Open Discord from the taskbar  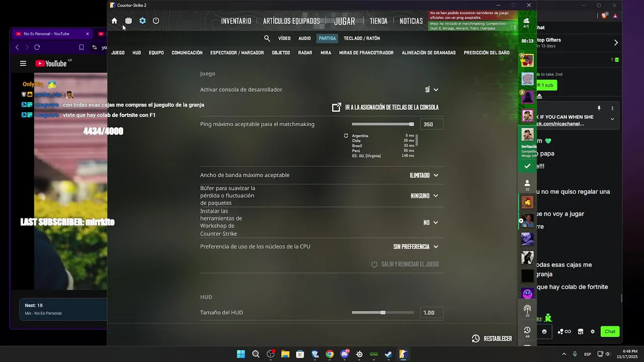click(x=345, y=354)
